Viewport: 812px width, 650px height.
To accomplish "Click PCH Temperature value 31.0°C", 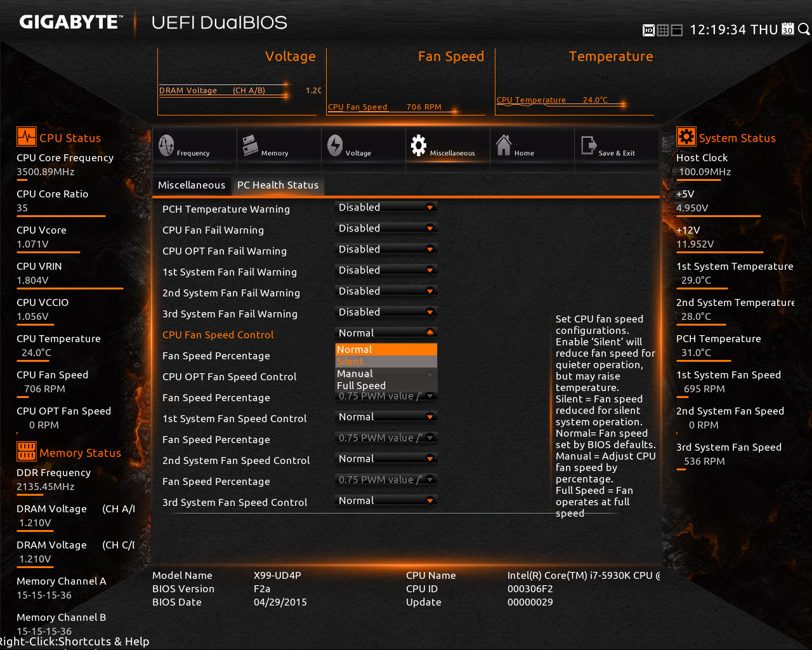I will click(696, 353).
